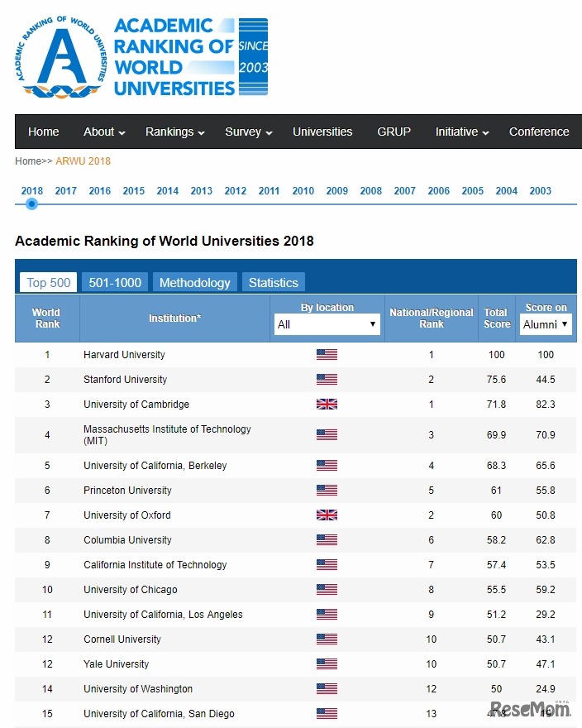Click Stanford's total score 75.6
Viewport: 582px width, 728px height.
pos(496,380)
